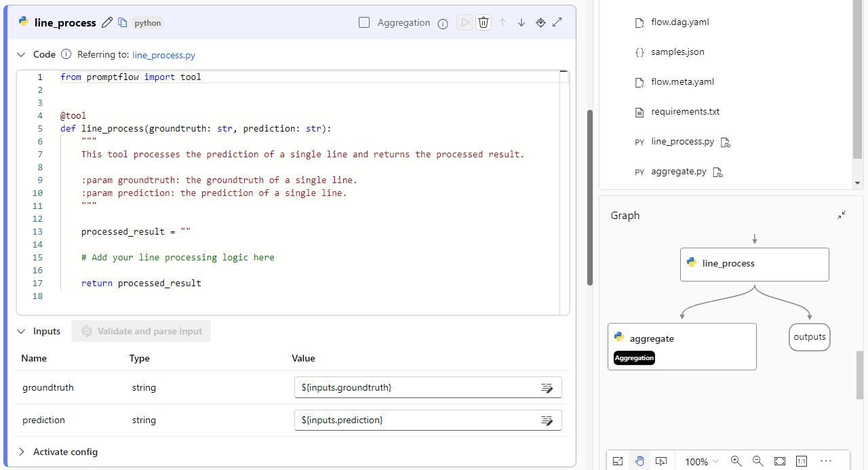Place cursor on 'return processed_result' code line
The height and width of the screenshot is (470, 868).
pos(141,283)
